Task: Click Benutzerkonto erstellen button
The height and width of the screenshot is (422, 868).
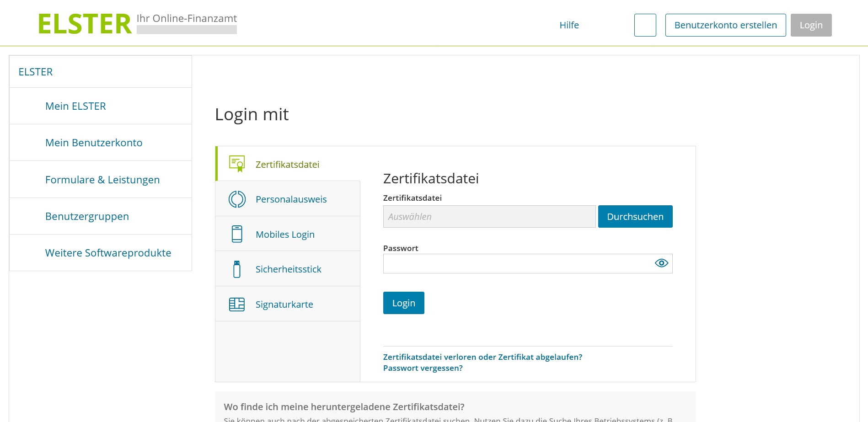Action: 725,25
